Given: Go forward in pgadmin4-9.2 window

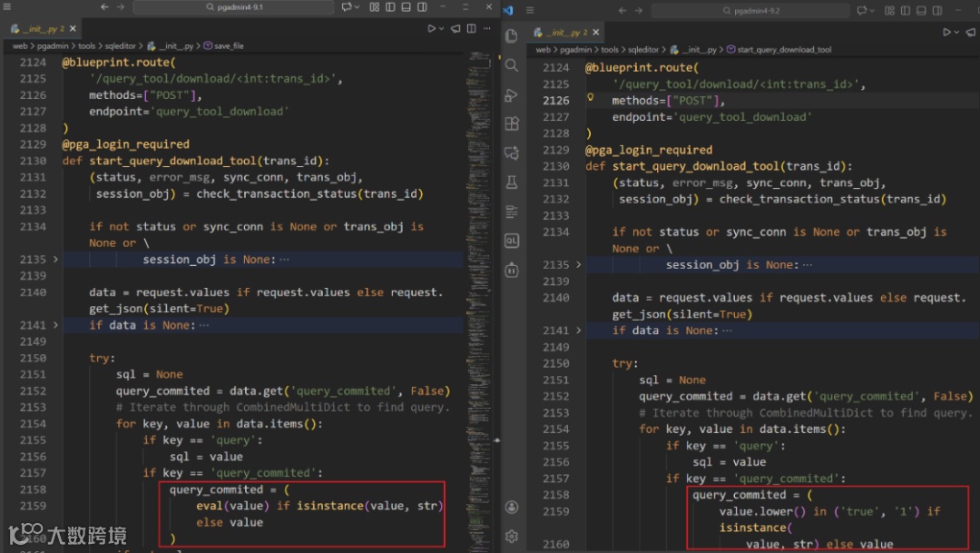Looking at the screenshot, I should 639,10.
